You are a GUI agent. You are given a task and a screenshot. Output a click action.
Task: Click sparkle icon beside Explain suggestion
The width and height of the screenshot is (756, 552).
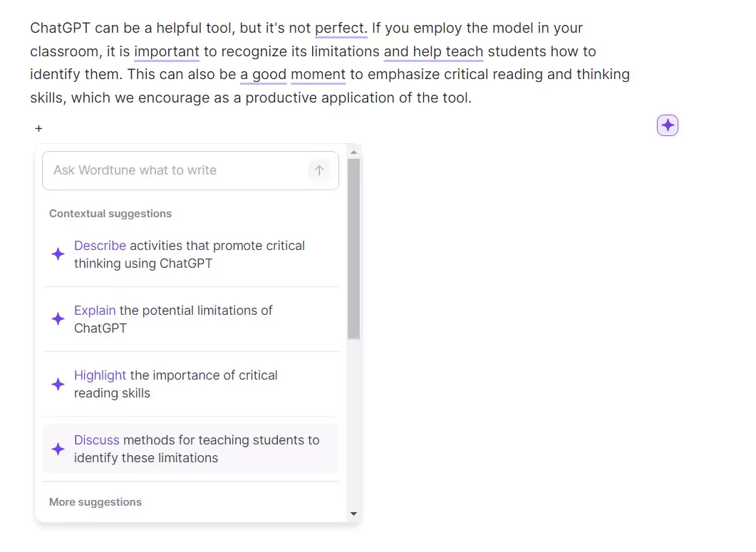pyautogui.click(x=58, y=318)
